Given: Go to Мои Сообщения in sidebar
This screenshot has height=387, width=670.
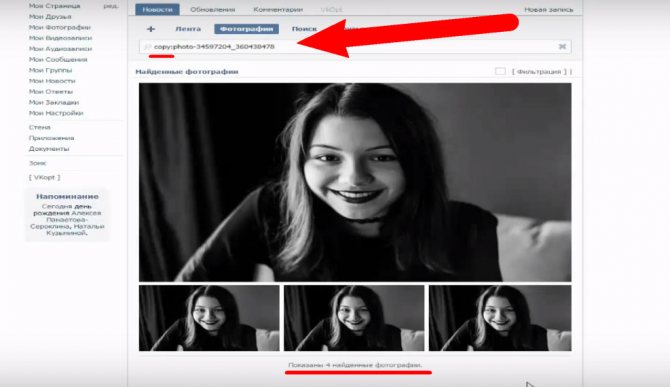Looking at the screenshot, I should coord(58,59).
